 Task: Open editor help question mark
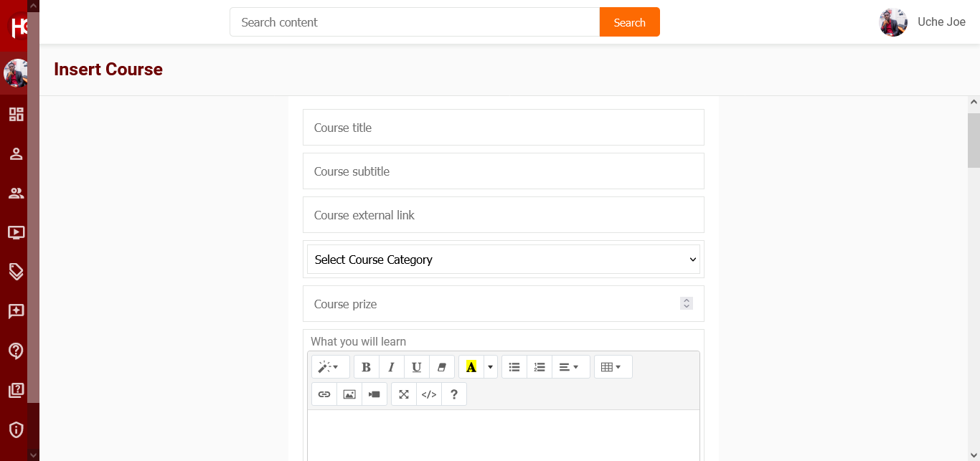tap(453, 394)
